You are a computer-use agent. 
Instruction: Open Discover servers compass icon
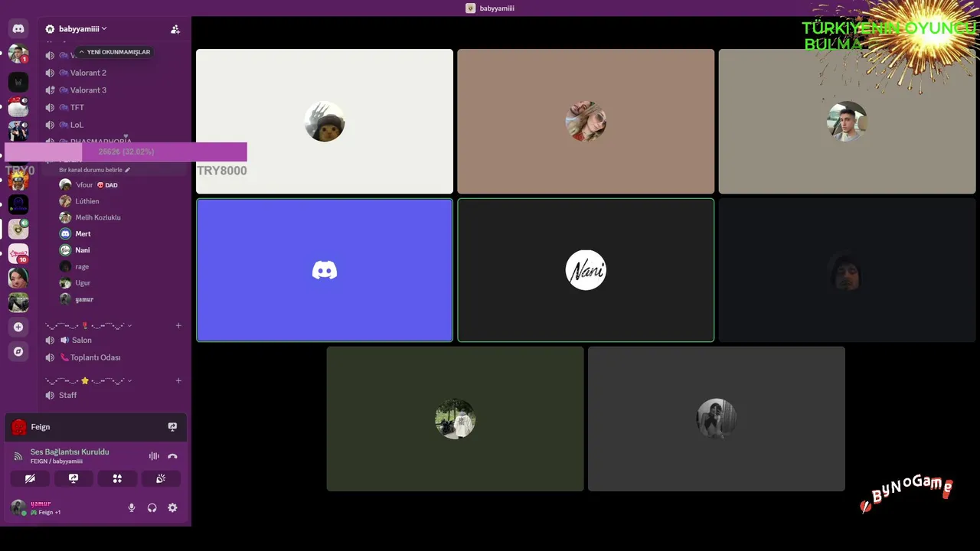coord(18,351)
